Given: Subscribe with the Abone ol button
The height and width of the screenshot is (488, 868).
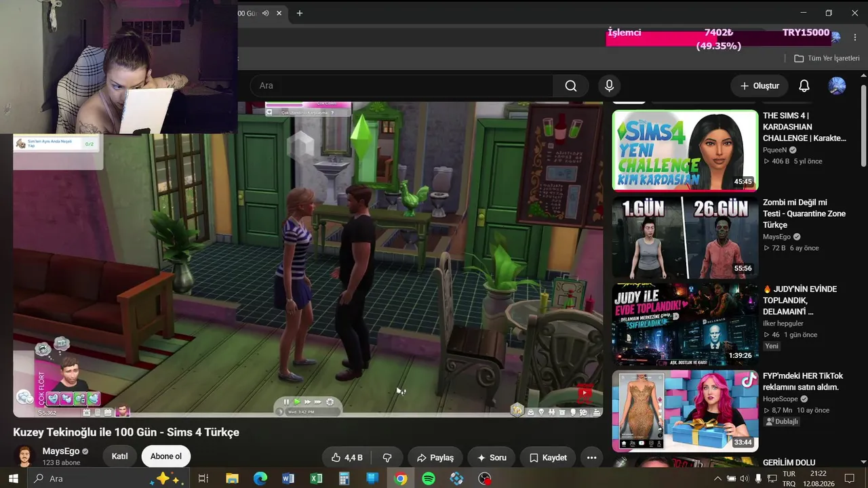Looking at the screenshot, I should (166, 456).
